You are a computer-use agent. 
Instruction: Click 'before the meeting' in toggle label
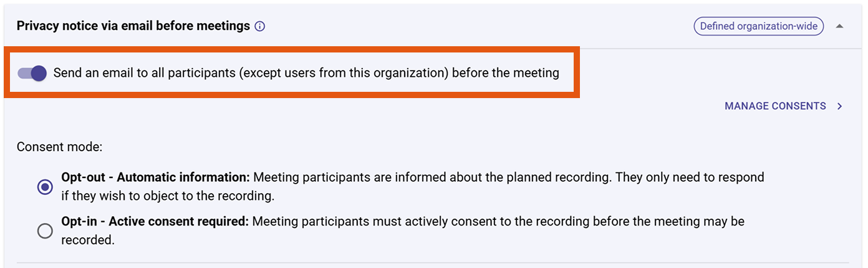(x=506, y=73)
